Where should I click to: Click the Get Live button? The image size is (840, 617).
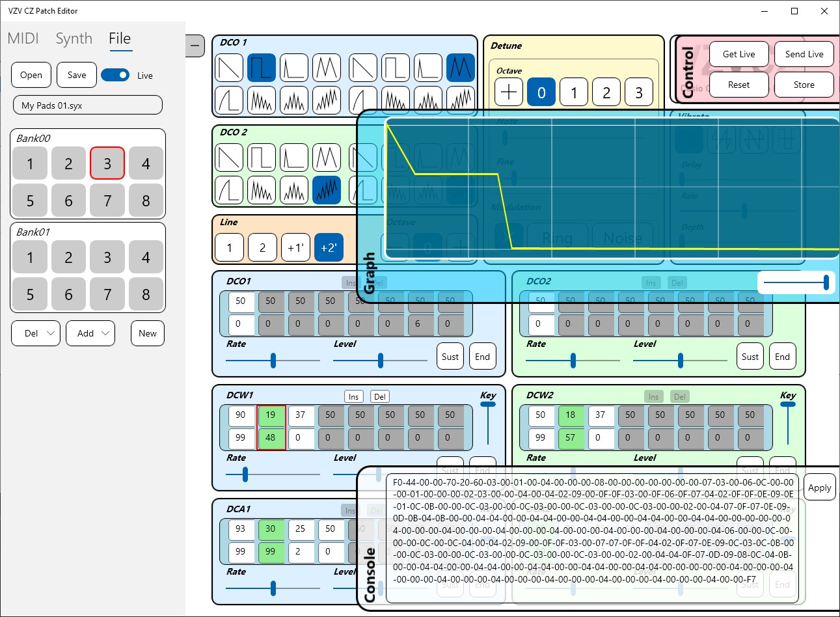point(738,54)
